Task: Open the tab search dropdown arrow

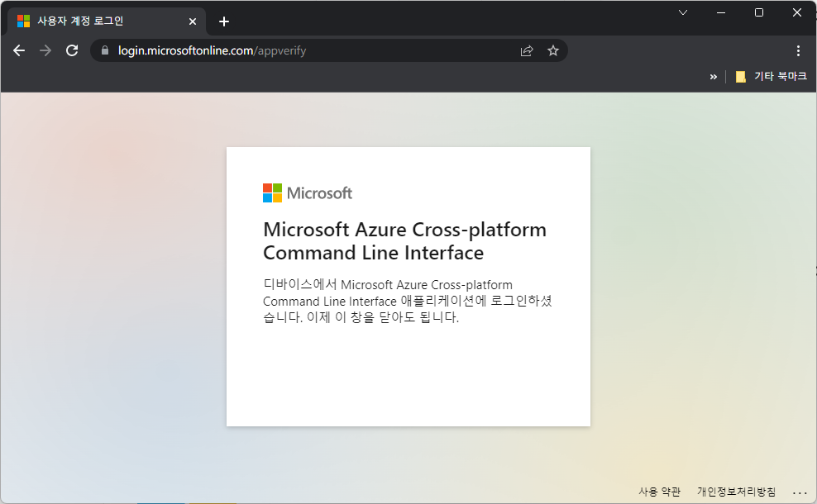Action: [x=682, y=12]
